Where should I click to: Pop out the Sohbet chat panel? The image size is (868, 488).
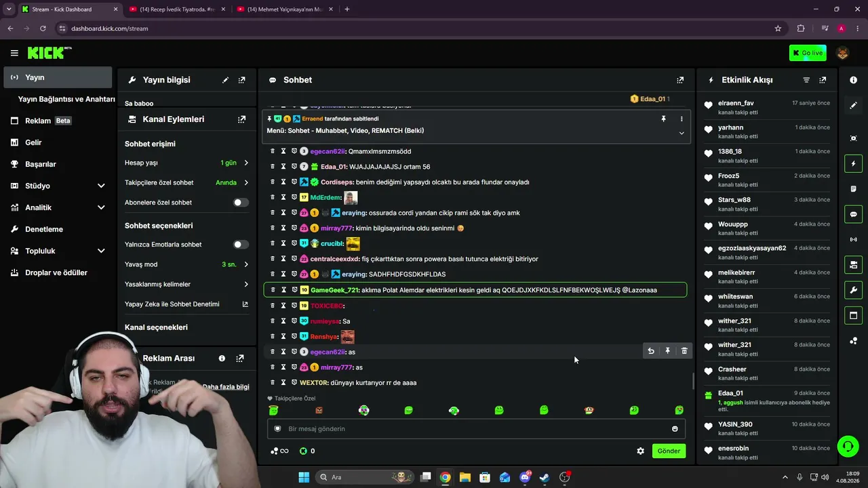click(680, 80)
